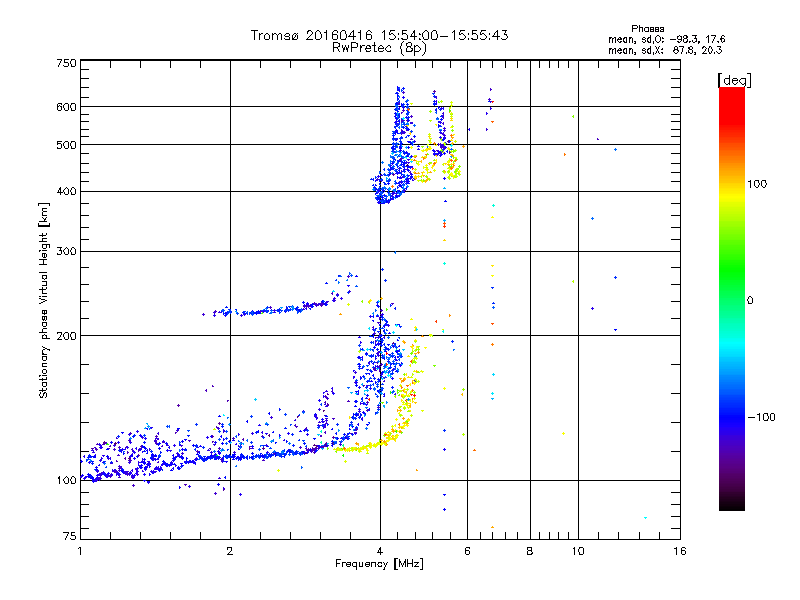Click the 'Frequency [MHz]' axis label
The height and width of the screenshot is (600, 800).
[x=379, y=564]
